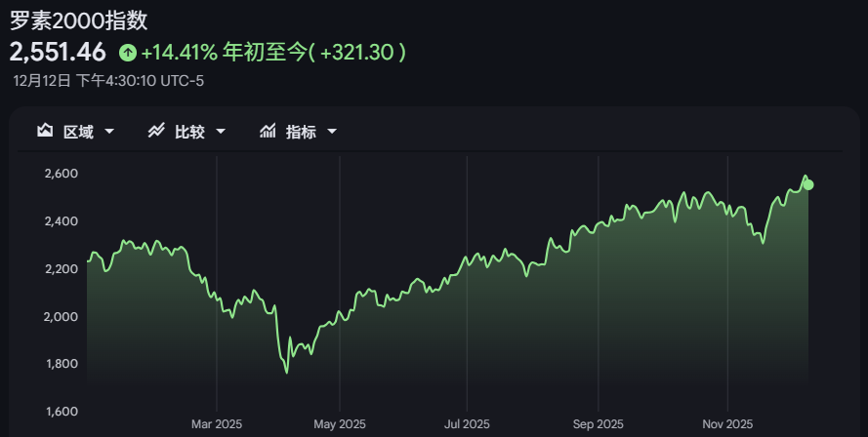
Task: Expand the 比较 dropdown arrow
Action: pyautogui.click(x=221, y=132)
